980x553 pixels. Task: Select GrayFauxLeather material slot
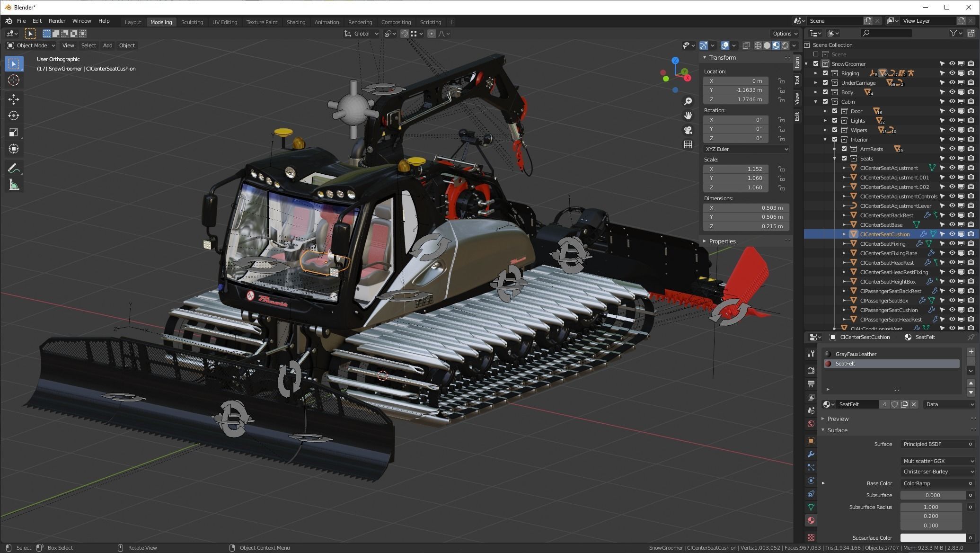point(891,354)
